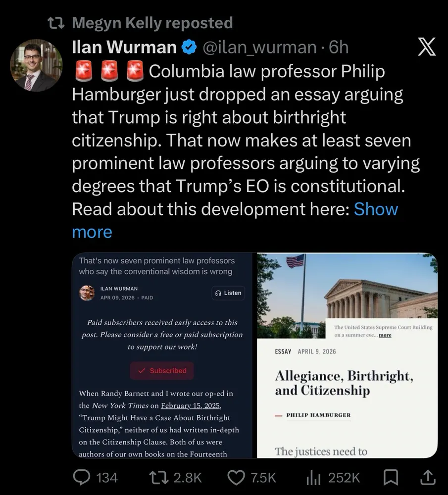Bookmark this tweet
The image size is (448, 495).
391,477
